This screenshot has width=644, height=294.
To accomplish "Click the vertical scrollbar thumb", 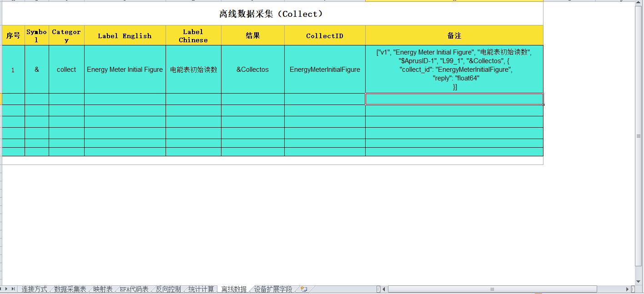I will pos(639,135).
